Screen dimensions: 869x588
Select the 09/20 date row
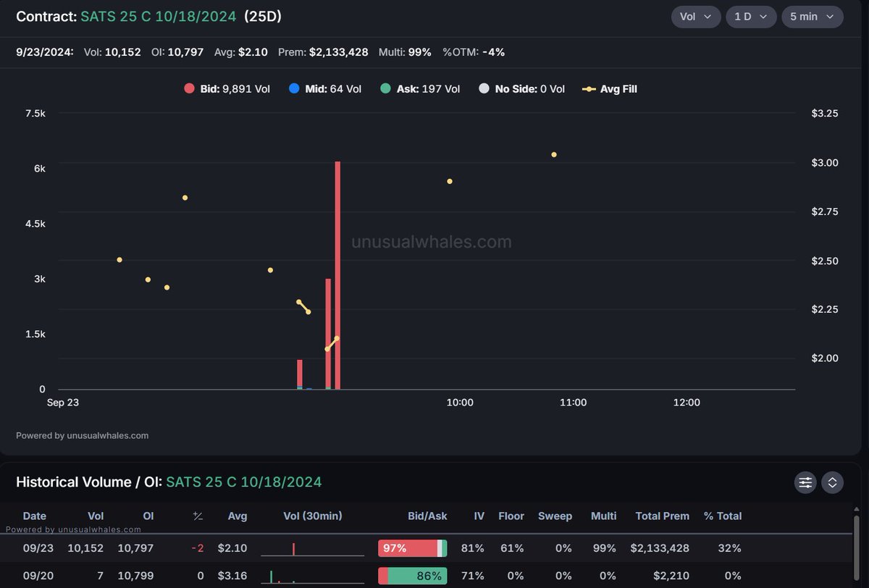point(426,576)
